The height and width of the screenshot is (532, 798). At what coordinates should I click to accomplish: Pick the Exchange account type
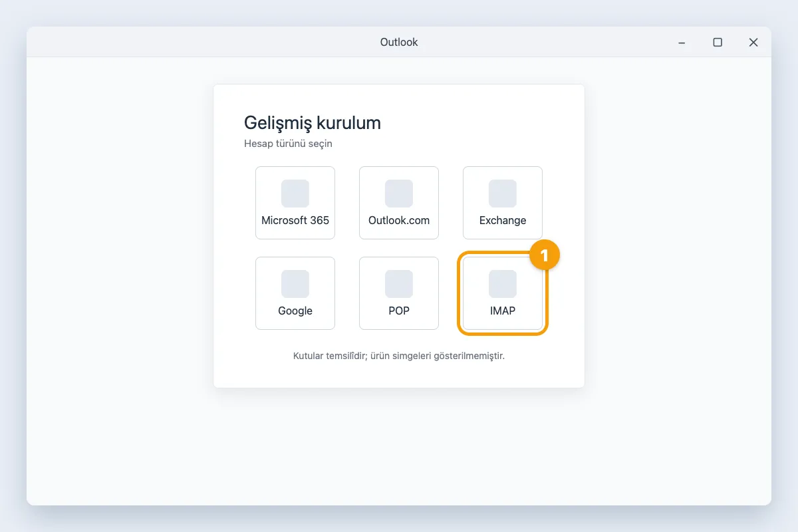(503, 203)
